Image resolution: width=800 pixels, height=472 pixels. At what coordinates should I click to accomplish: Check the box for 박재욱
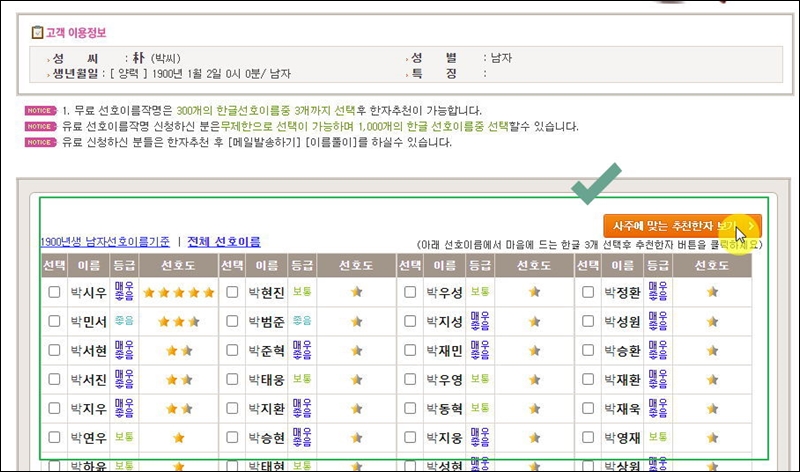(x=588, y=408)
